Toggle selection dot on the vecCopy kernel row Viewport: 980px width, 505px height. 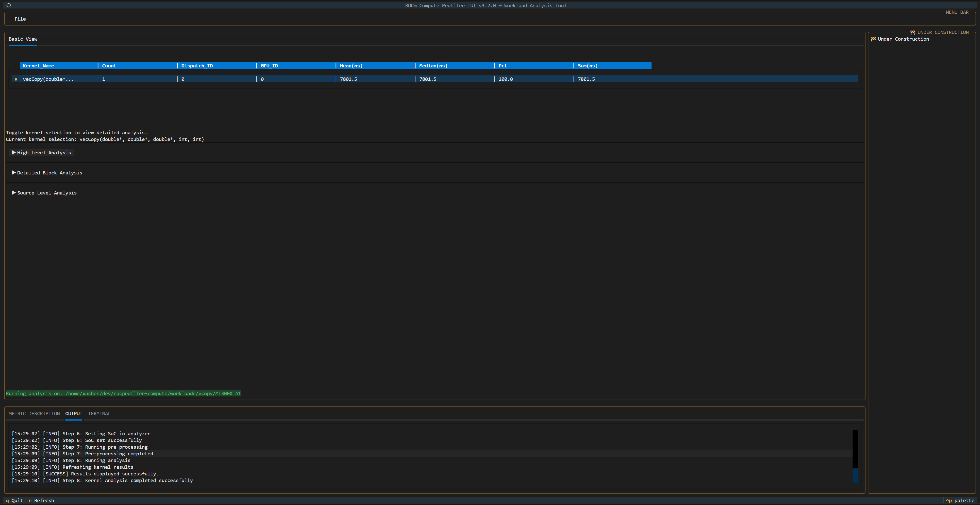click(16, 79)
